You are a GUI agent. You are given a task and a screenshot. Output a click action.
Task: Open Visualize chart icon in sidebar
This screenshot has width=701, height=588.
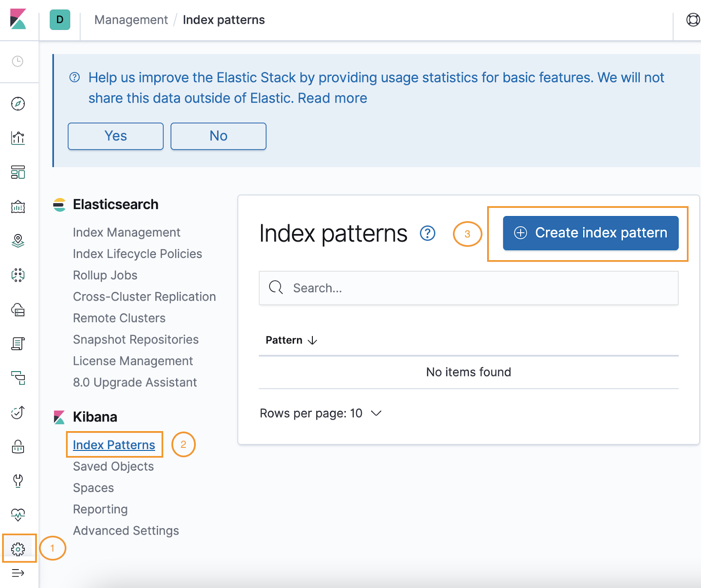coord(18,138)
